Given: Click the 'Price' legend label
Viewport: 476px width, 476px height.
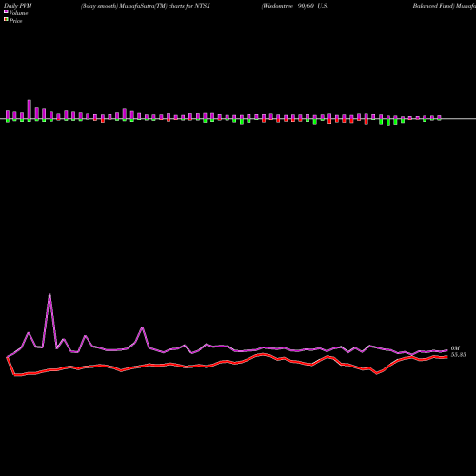Looking at the screenshot, I should point(15,21).
